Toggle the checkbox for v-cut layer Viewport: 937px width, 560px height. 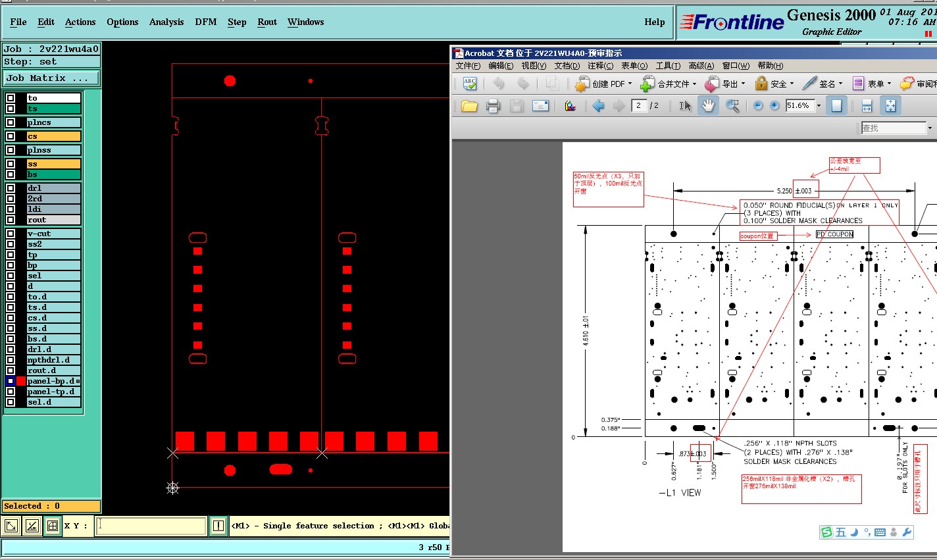coord(11,234)
